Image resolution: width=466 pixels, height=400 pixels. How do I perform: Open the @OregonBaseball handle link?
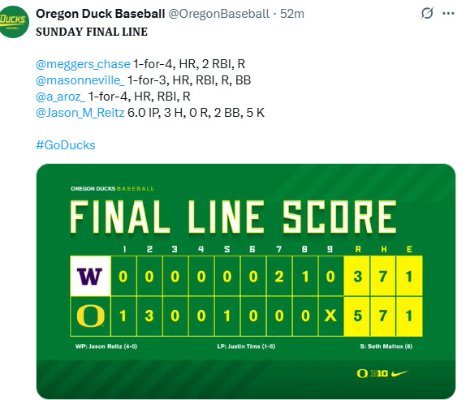[219, 14]
